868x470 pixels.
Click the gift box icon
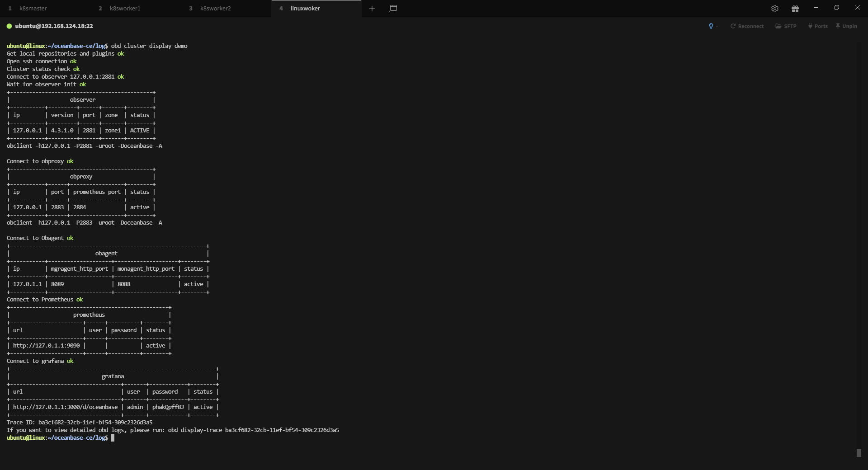point(795,9)
